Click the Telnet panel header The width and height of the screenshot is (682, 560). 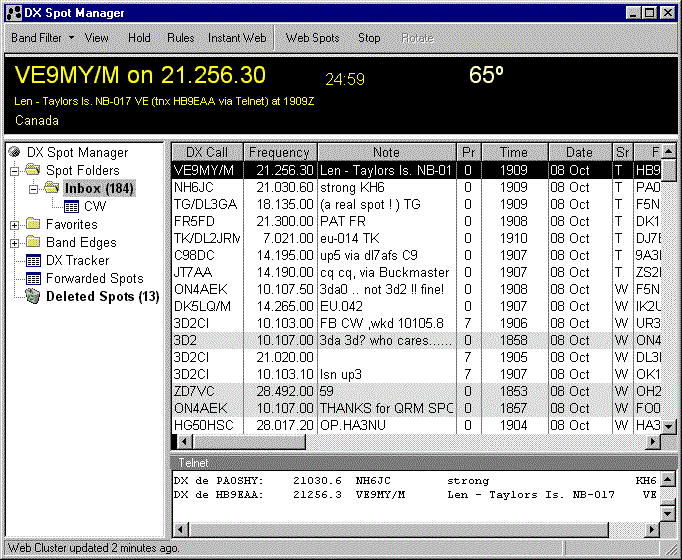(x=424, y=463)
